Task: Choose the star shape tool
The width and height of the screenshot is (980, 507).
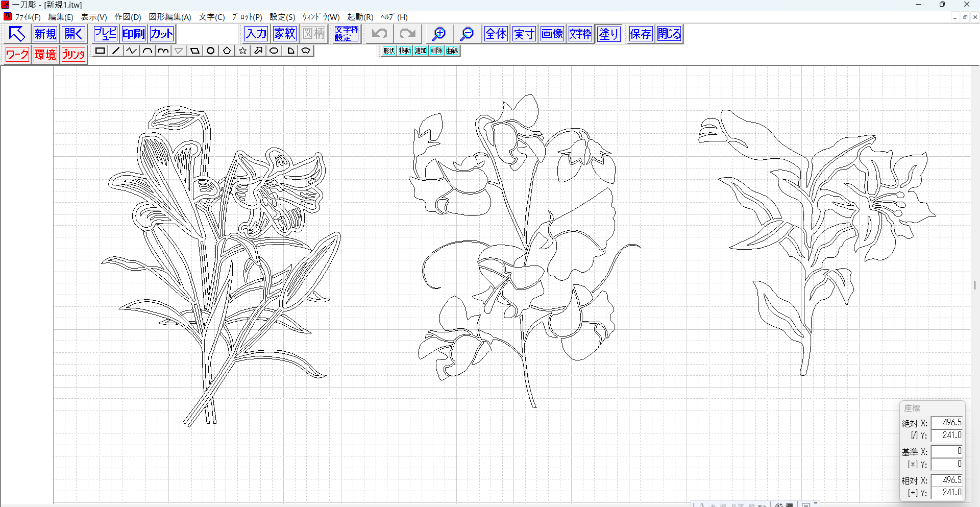Action: 242,51
